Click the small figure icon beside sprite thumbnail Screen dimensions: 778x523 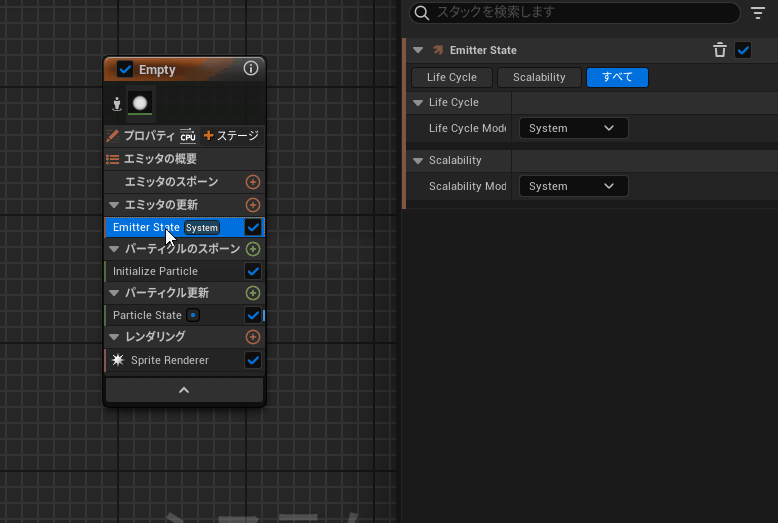[x=117, y=104]
